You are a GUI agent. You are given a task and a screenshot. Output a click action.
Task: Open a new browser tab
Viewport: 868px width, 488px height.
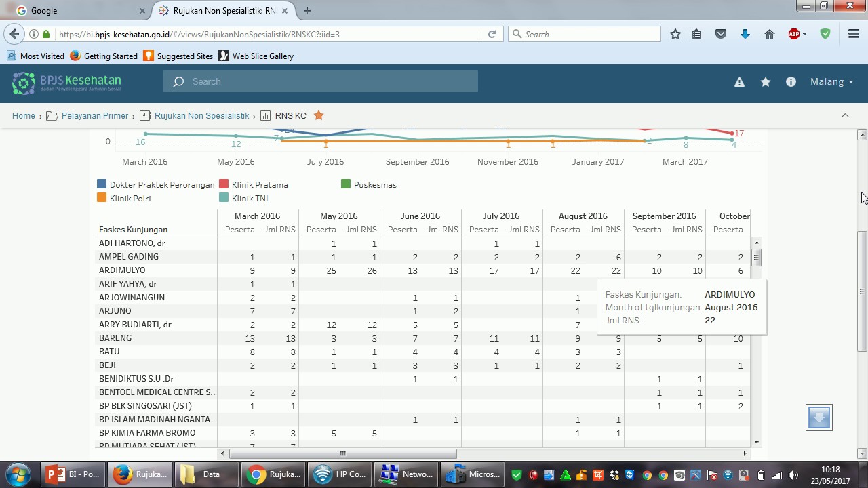307,11
